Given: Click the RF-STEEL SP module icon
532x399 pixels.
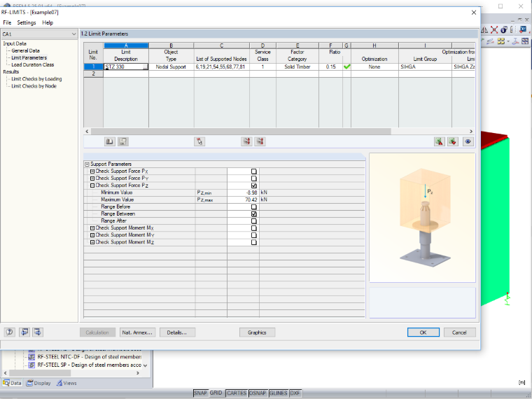Looking at the screenshot, I should tap(31, 365).
